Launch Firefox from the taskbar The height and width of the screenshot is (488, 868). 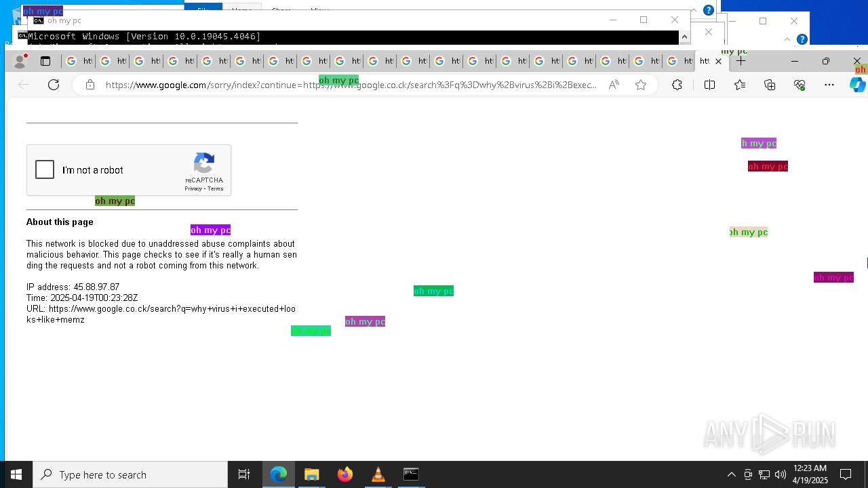(345, 474)
